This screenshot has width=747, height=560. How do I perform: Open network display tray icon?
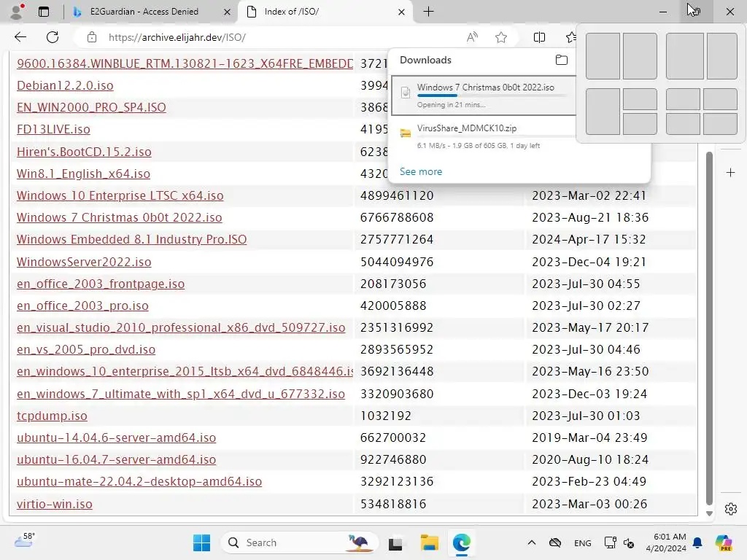pyautogui.click(x=610, y=542)
